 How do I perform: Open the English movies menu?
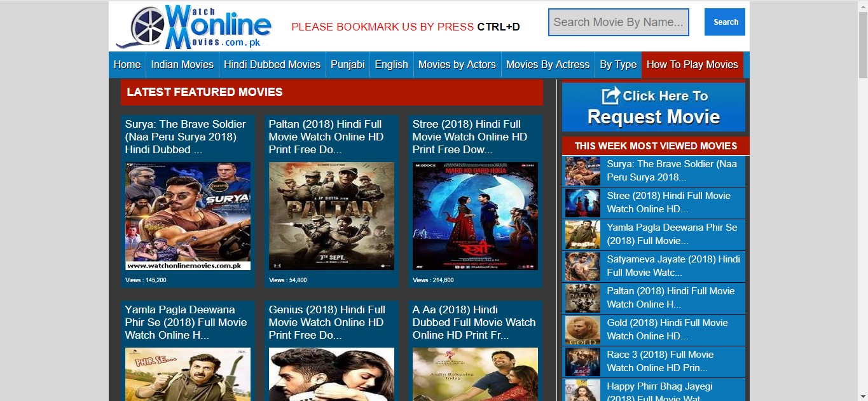click(x=392, y=64)
